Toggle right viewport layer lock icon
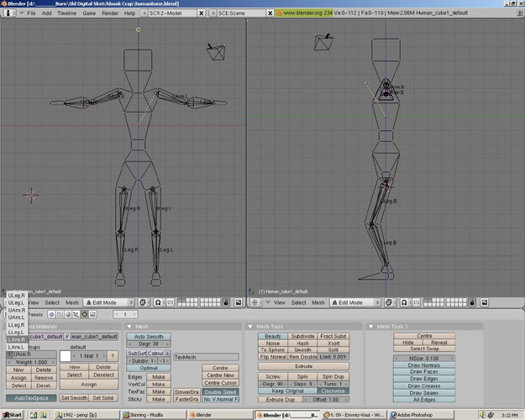Image resolution: width=525 pixels, height=420 pixels. point(472,302)
